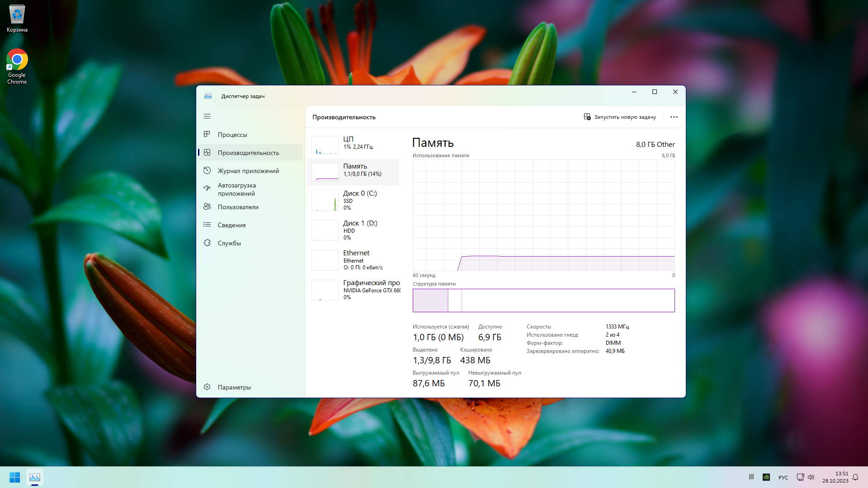Select the CPU performance graph thumbnail
The width and height of the screenshot is (868, 488).
click(x=325, y=145)
